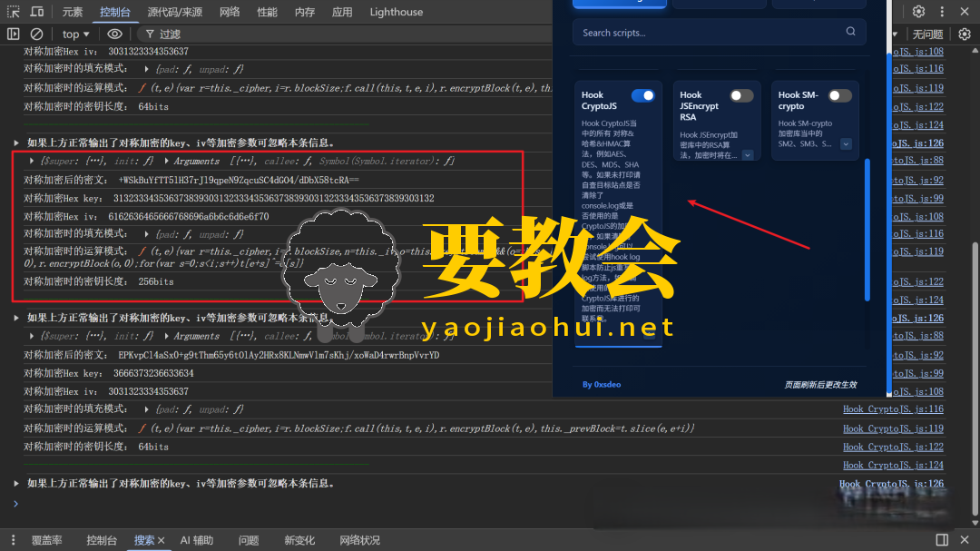Select Hex key 3666373236633634 line
The width and height of the screenshot is (980, 551).
(x=109, y=373)
